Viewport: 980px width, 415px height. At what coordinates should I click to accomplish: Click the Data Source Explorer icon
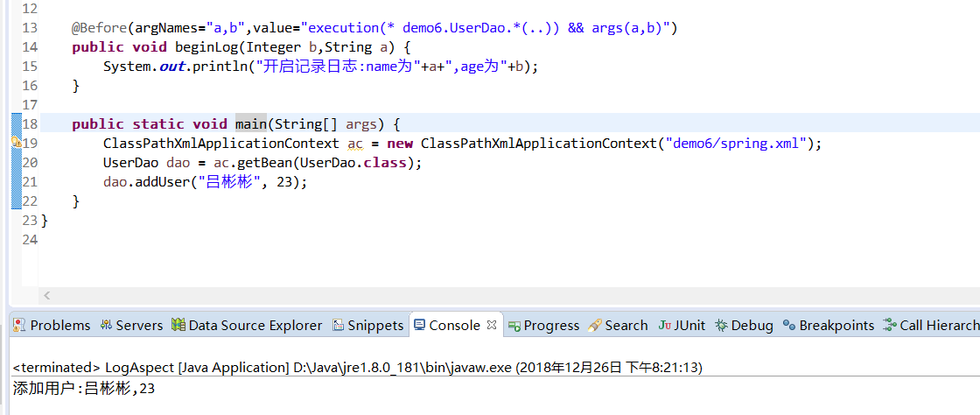(178, 325)
